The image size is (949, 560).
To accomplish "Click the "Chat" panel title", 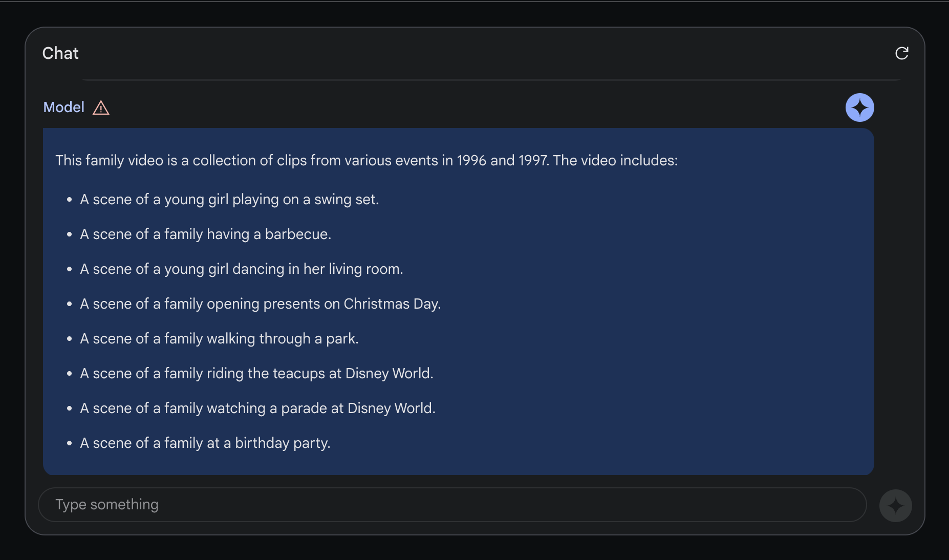I will pos(60,53).
